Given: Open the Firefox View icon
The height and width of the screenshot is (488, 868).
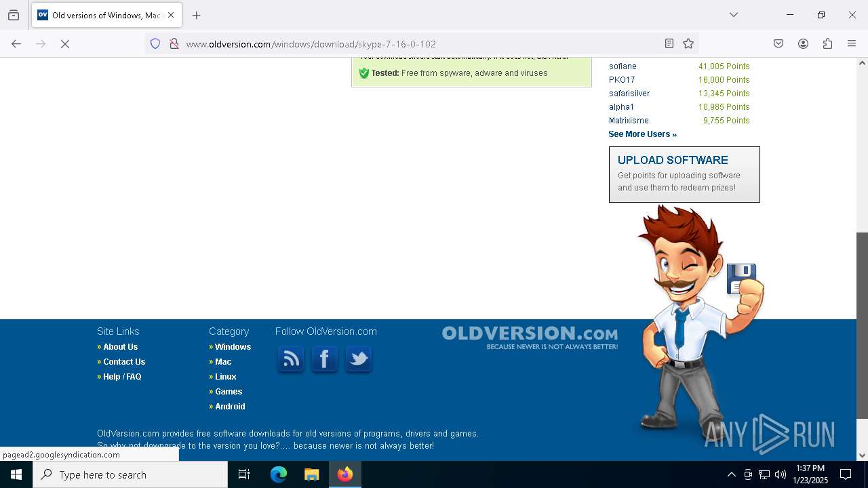Looking at the screenshot, I should coord(14,15).
